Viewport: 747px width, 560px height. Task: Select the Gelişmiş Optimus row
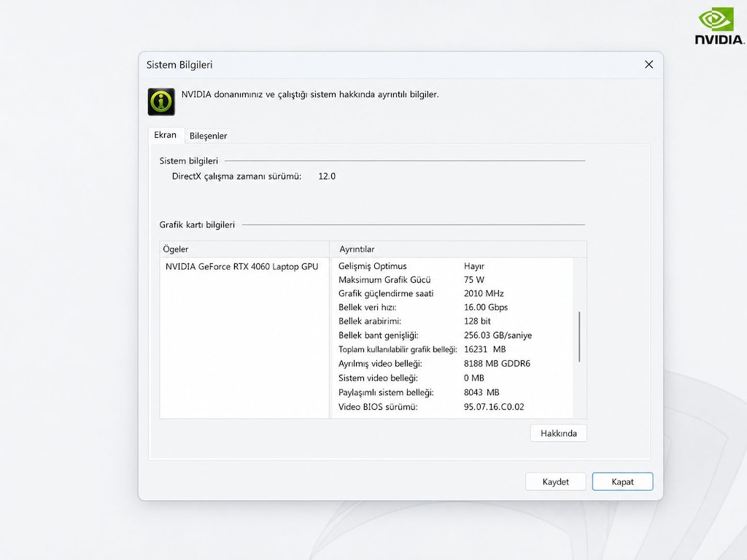[452, 266]
